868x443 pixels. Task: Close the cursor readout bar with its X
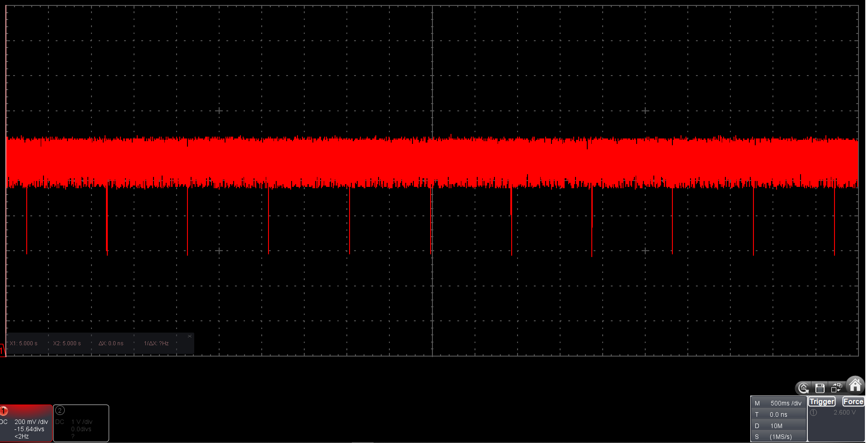tap(190, 336)
